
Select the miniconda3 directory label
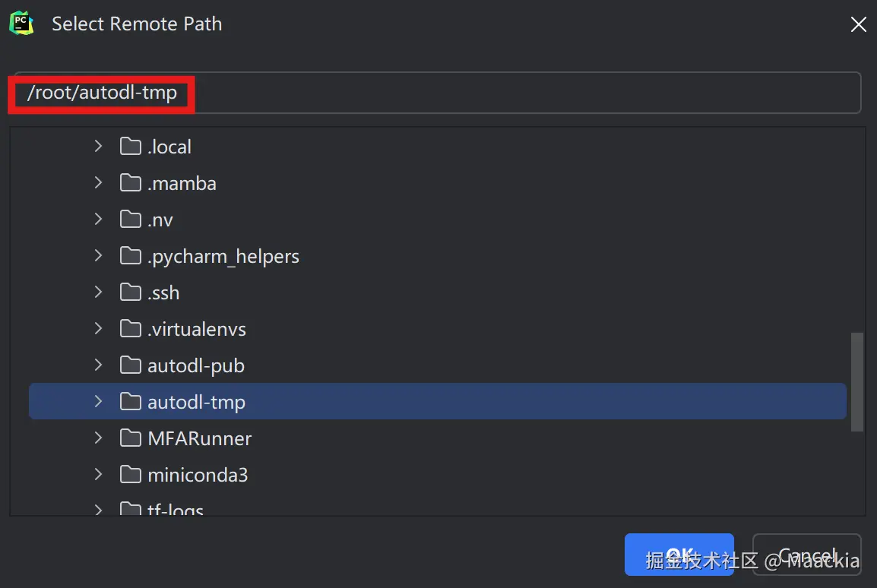click(198, 475)
